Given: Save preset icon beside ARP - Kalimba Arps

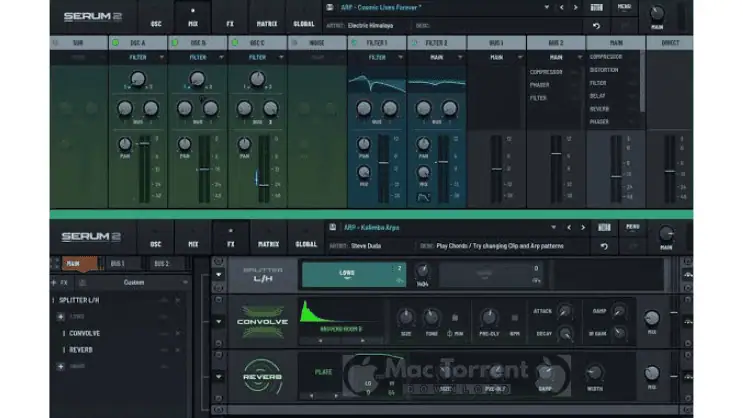Looking at the screenshot, I should point(333,227).
